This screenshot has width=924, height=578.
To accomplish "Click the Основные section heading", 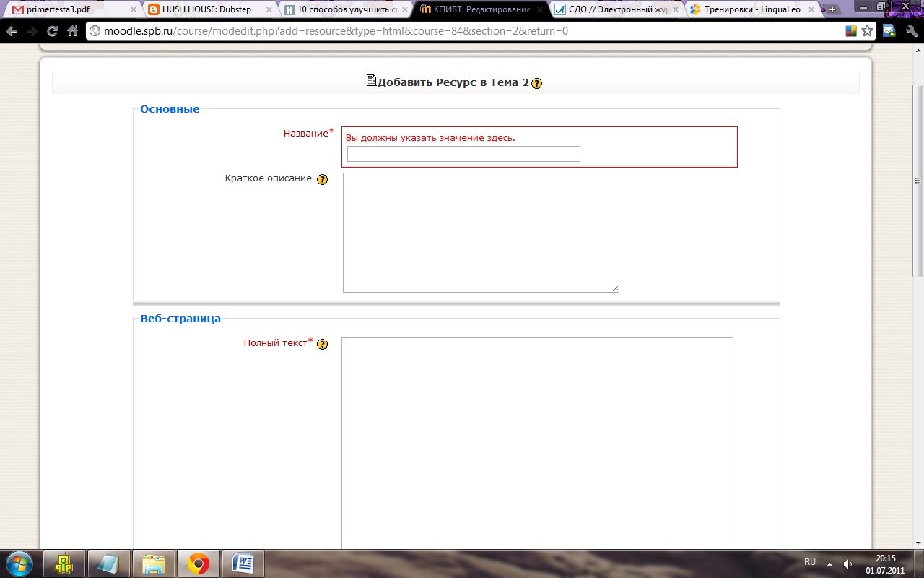I will (x=170, y=109).
